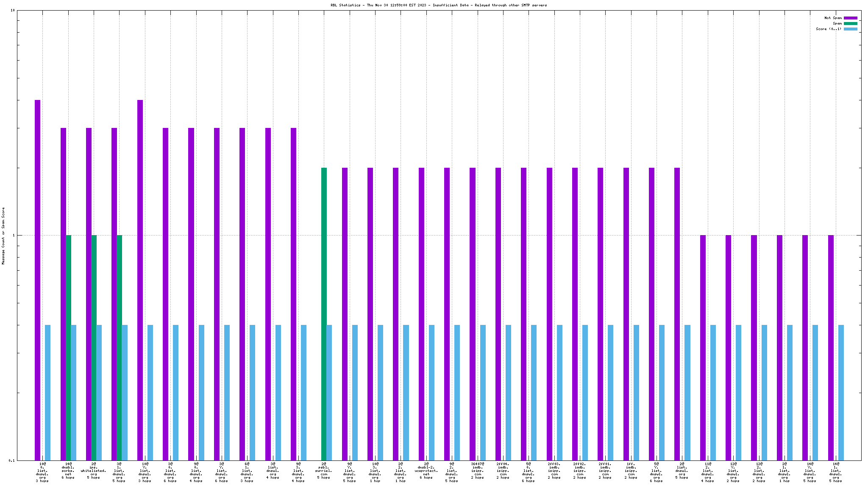Click the RBL Statistics chart title

[x=439, y=6]
